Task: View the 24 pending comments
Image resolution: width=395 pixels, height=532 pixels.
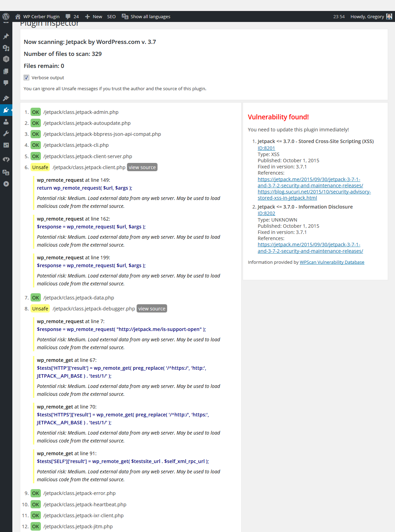Action: pyautogui.click(x=72, y=16)
